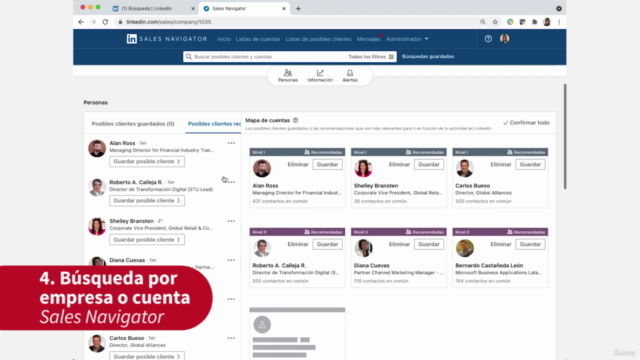
Task: Open the help question mark icon
Action: 488,39
